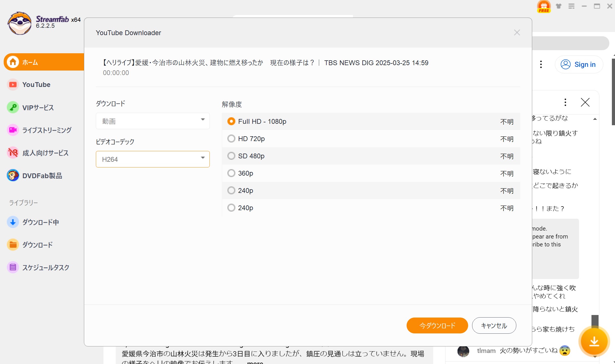Select the first 240p resolution option
615x364 pixels.
pyautogui.click(x=371, y=191)
